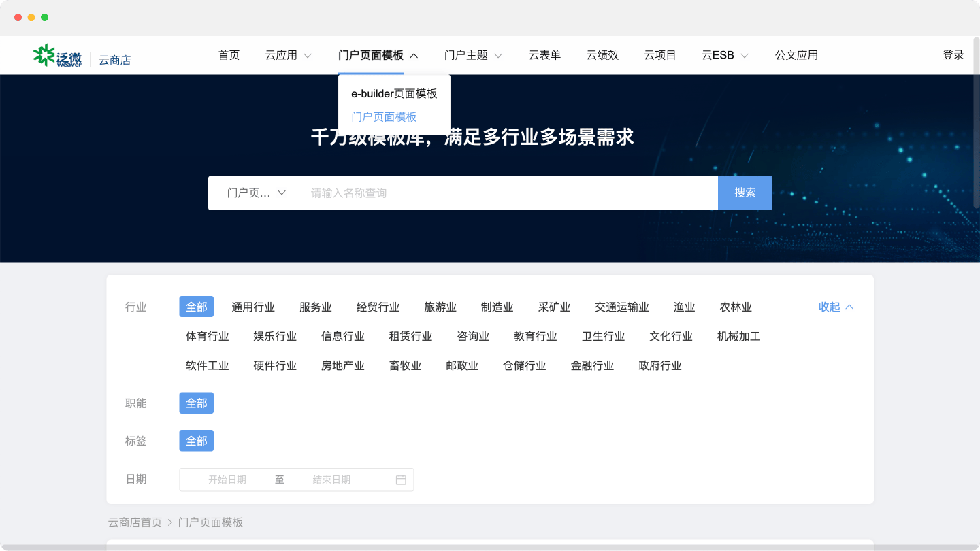Open the 门户页… search category selector
This screenshot has height=551, width=980.
pyautogui.click(x=256, y=193)
